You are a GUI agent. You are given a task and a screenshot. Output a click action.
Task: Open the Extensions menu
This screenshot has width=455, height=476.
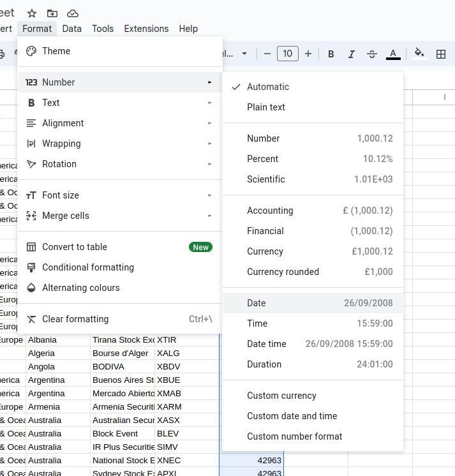(x=146, y=29)
